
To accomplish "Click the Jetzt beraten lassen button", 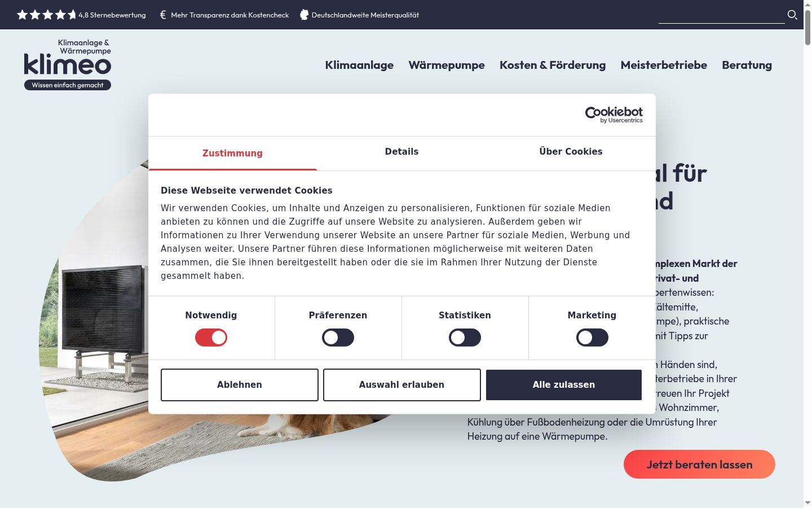I will [x=699, y=465].
